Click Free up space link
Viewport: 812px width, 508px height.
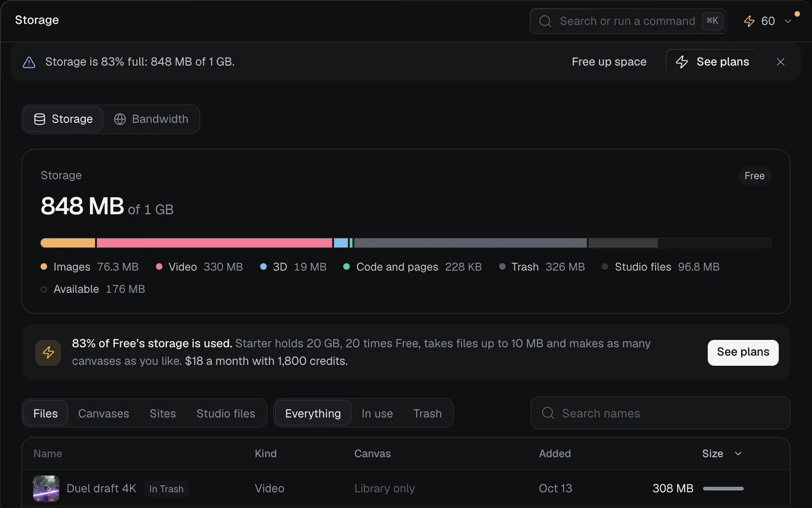pyautogui.click(x=609, y=62)
